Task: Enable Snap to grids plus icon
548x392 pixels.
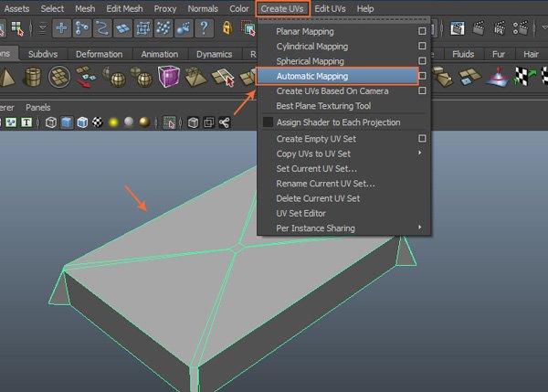Action: tap(61, 28)
